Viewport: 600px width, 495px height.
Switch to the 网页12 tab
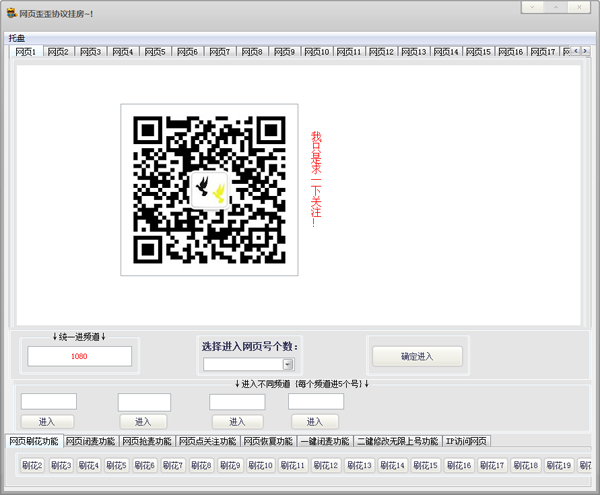[x=381, y=52]
